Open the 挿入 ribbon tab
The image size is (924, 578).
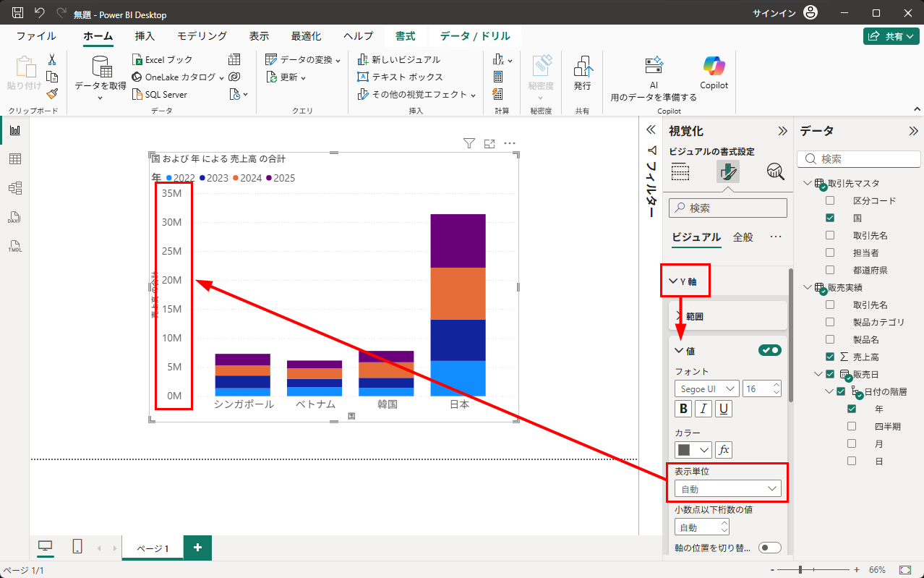click(145, 35)
